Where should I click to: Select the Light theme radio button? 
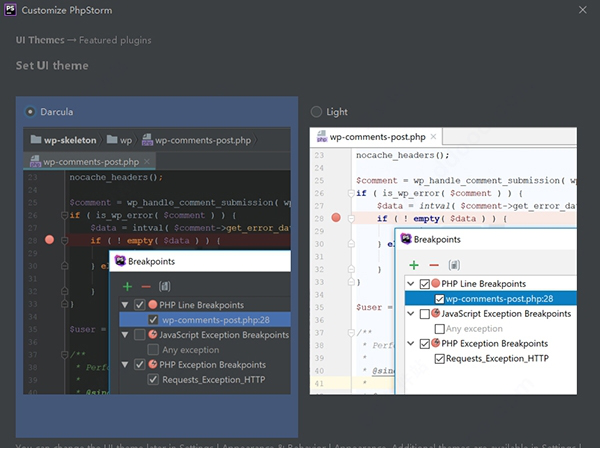pyautogui.click(x=316, y=112)
